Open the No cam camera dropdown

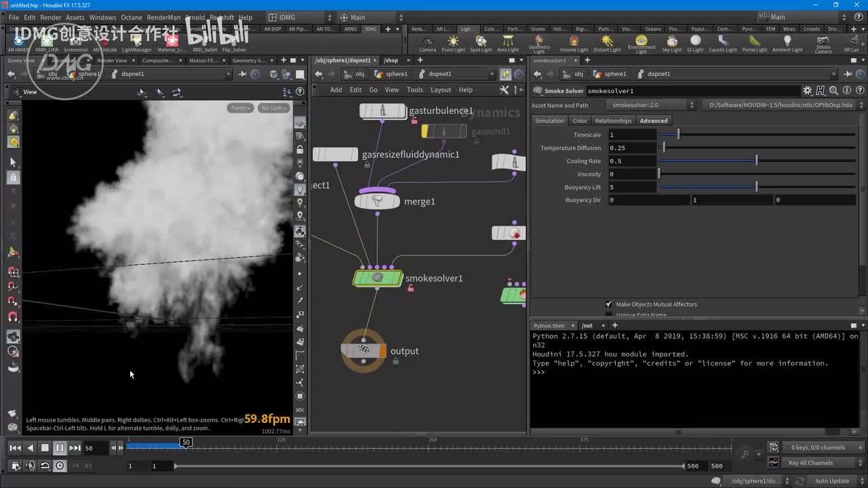pos(273,108)
